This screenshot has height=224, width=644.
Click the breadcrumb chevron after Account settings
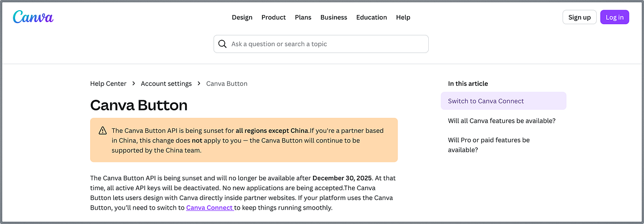(199, 84)
